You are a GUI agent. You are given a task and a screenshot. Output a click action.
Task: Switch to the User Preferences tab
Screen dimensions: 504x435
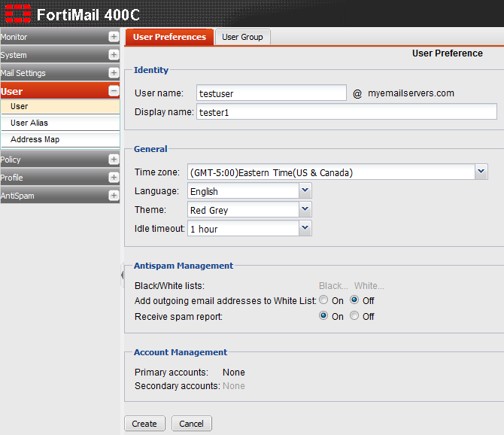coord(169,37)
